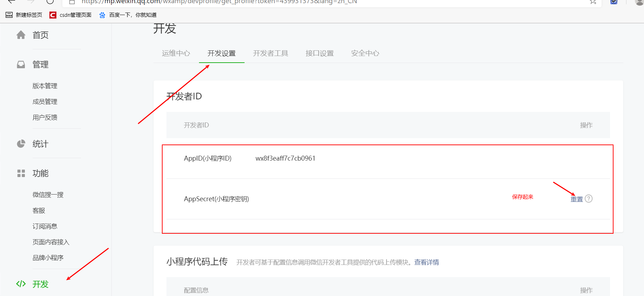Screen dimensions: 644x296
Task: Click the 新建标签页 bookmark icon
Action: [x=9, y=15]
